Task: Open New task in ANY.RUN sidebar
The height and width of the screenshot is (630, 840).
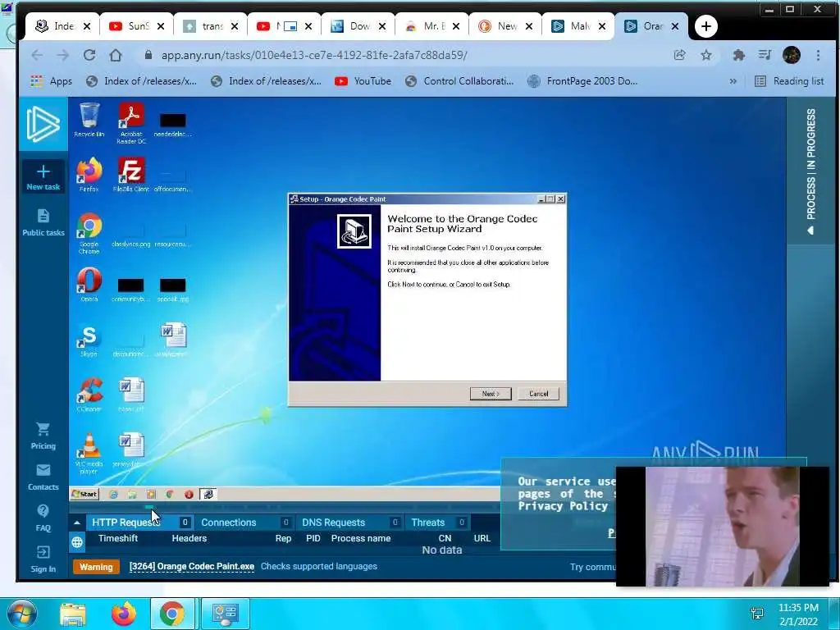Action: pyautogui.click(x=43, y=177)
